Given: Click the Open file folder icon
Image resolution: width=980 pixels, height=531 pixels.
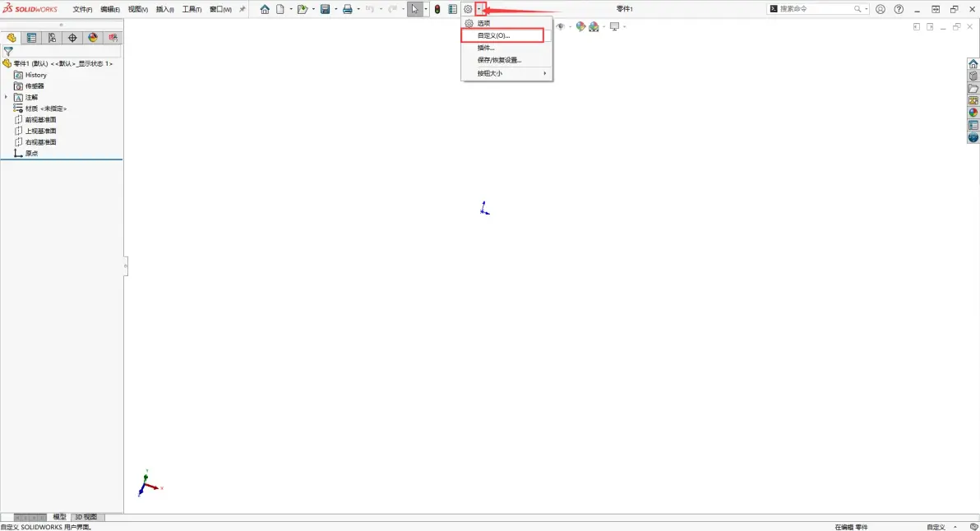Looking at the screenshot, I should [303, 9].
